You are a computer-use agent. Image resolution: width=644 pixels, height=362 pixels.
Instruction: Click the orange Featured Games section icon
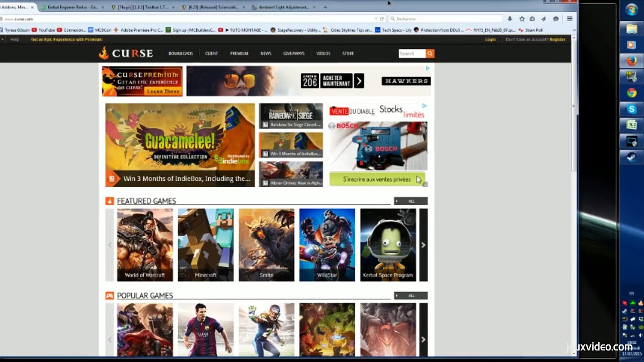pos(110,201)
